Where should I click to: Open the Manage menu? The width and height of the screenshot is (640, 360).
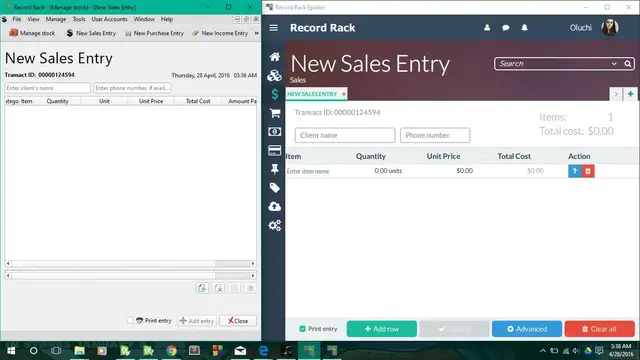coord(56,19)
